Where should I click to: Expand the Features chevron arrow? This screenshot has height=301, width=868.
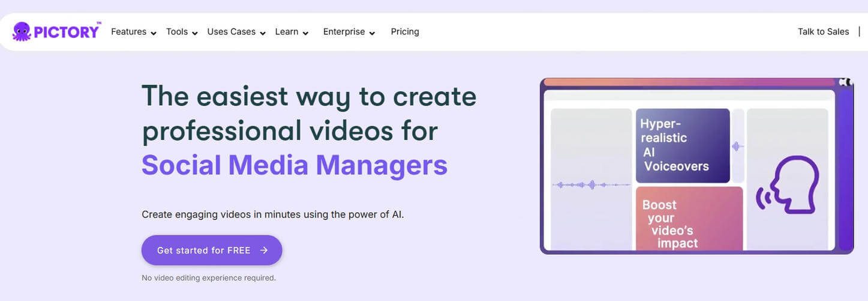pyautogui.click(x=154, y=33)
